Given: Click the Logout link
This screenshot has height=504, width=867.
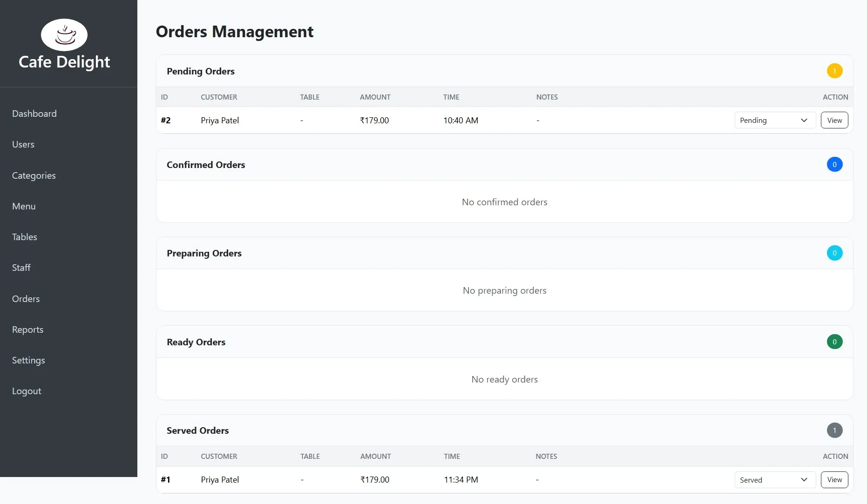Looking at the screenshot, I should coord(27,391).
